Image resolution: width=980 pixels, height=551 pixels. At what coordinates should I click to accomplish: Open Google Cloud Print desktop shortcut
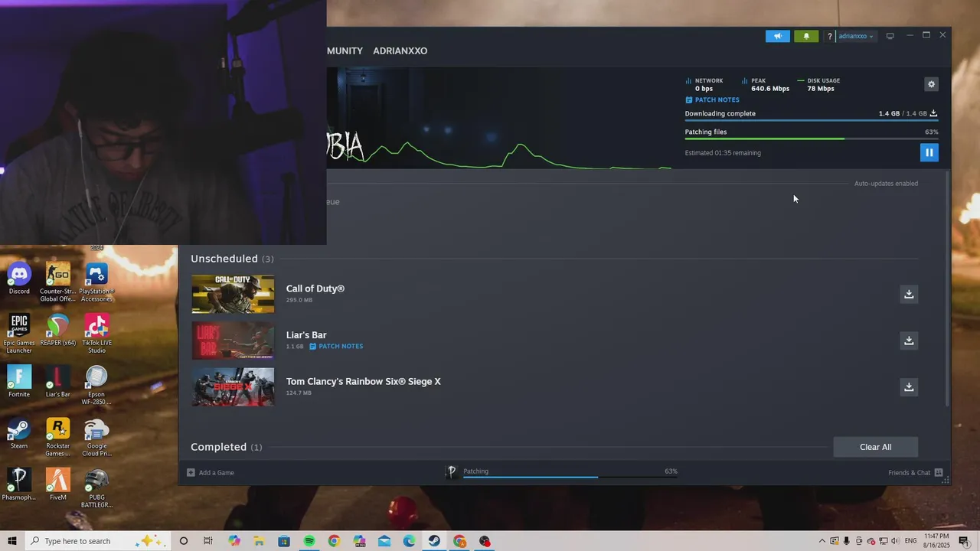click(x=96, y=437)
